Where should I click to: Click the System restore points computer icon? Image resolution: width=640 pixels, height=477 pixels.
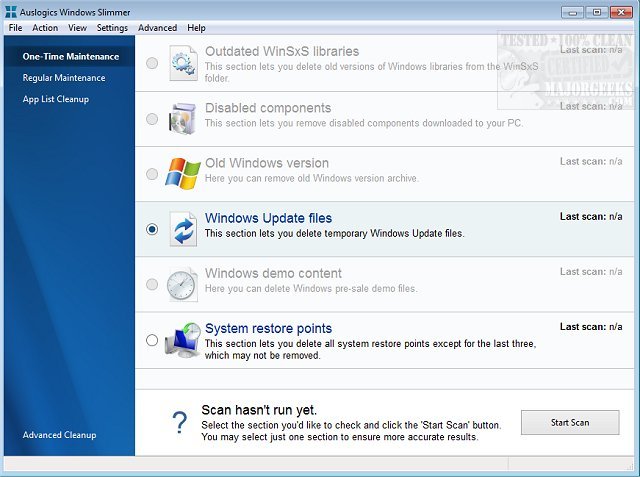[x=183, y=340]
